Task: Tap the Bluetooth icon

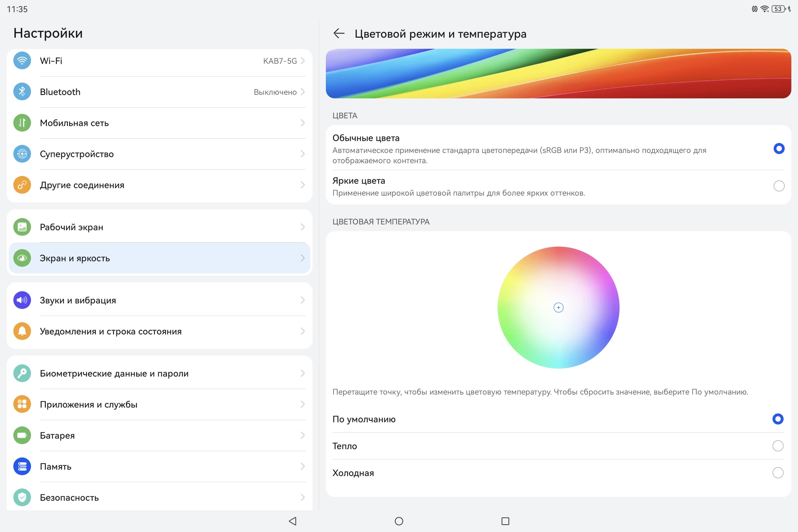Action: 22,92
